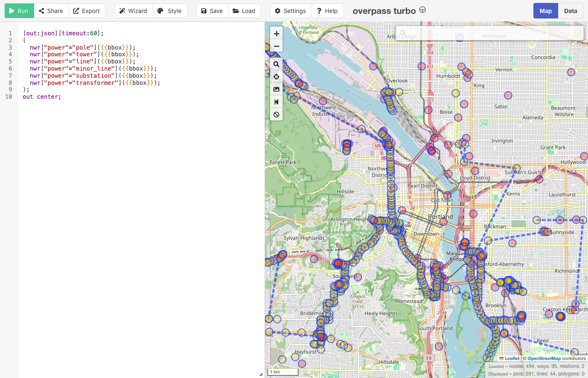Click the 'Sylvan-Highlands' map label
Image resolution: width=588 pixels, height=378 pixels.
tap(304, 238)
